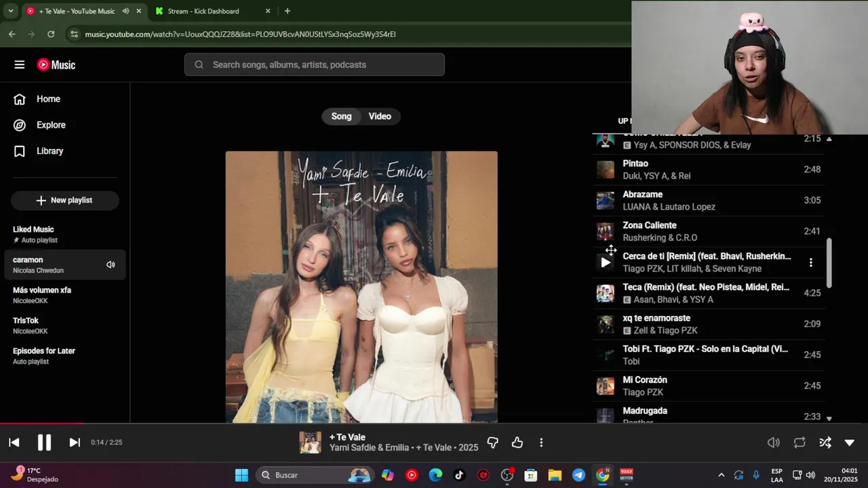Image resolution: width=868 pixels, height=488 pixels.
Task: Close the + Te Vale browser tab
Action: tap(139, 11)
